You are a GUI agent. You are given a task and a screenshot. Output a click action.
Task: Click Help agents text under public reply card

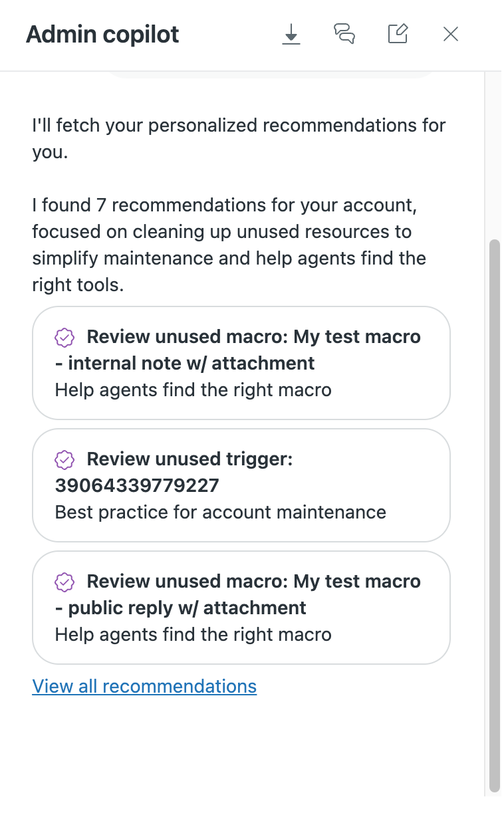pyautogui.click(x=193, y=634)
